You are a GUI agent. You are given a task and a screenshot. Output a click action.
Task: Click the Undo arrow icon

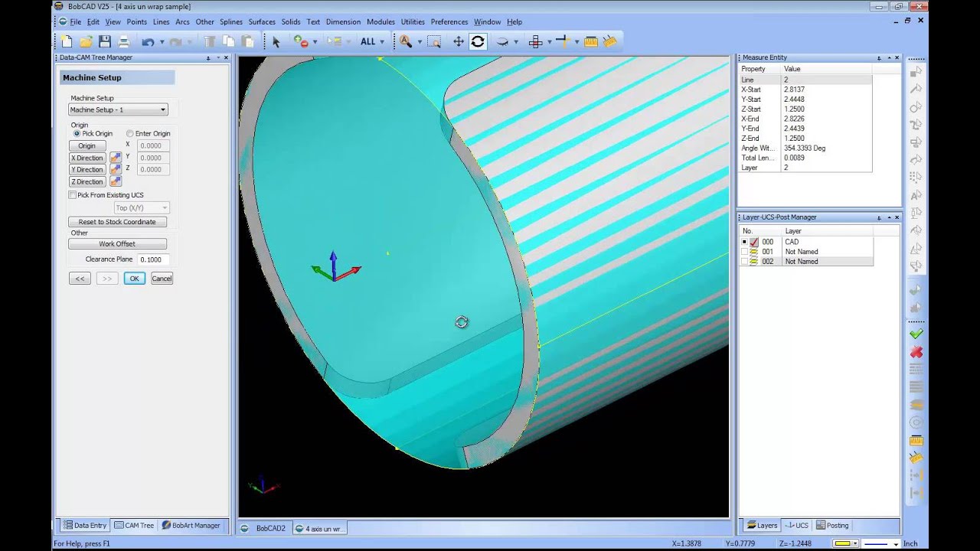click(148, 41)
